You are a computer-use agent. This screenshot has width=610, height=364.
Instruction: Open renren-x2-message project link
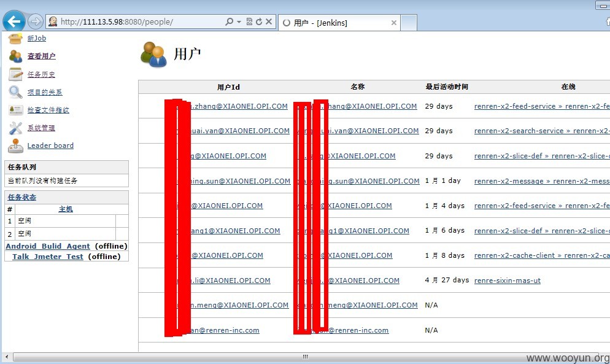(509, 181)
